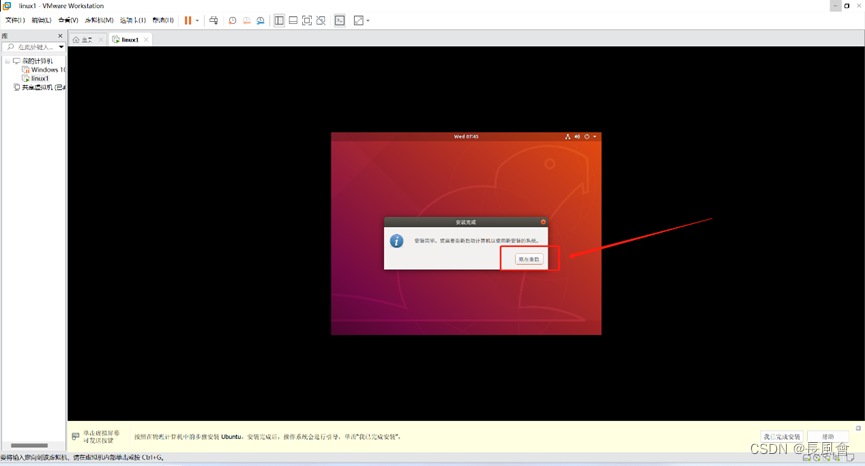Screen dimensions: 865x466
Task: Open Ubuntu power icon in top bar
Action: pos(587,136)
